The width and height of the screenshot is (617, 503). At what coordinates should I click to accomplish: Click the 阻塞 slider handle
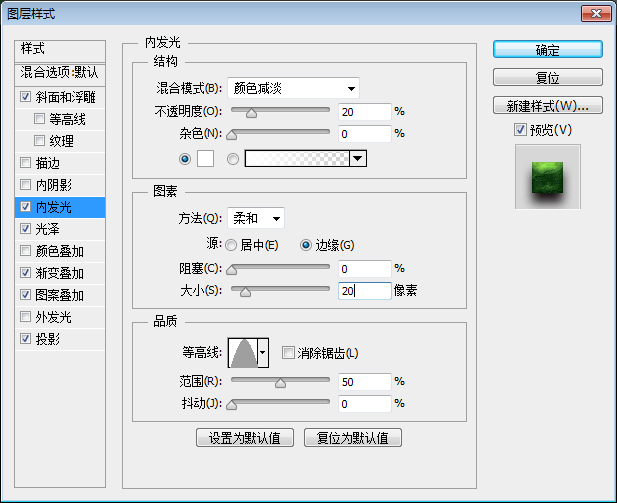click(x=232, y=270)
